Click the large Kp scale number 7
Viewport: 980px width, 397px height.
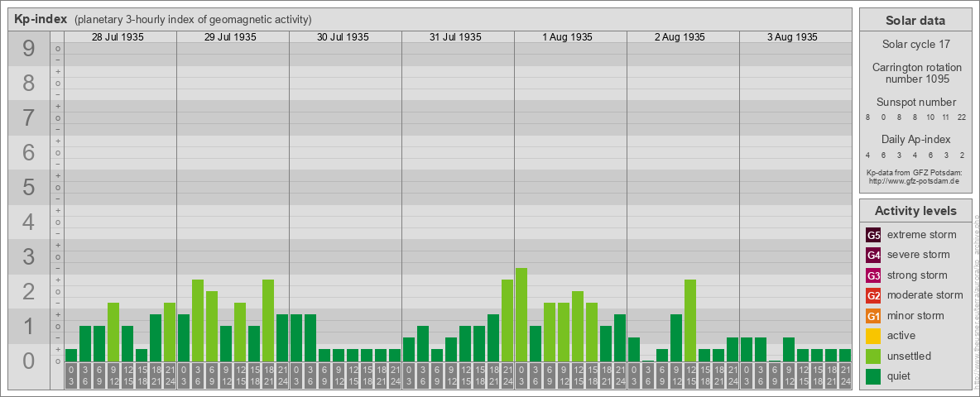tap(29, 118)
